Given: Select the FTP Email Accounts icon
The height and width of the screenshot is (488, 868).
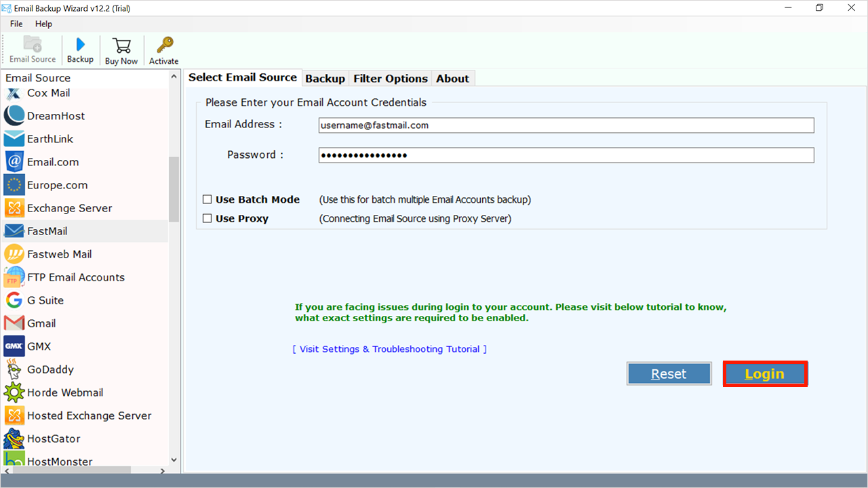Looking at the screenshot, I should 14,277.
